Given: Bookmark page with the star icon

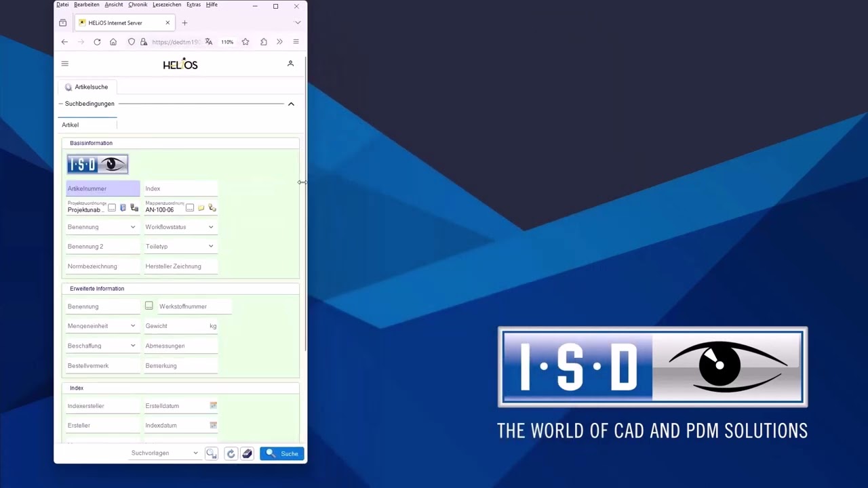Looking at the screenshot, I should coord(245,42).
